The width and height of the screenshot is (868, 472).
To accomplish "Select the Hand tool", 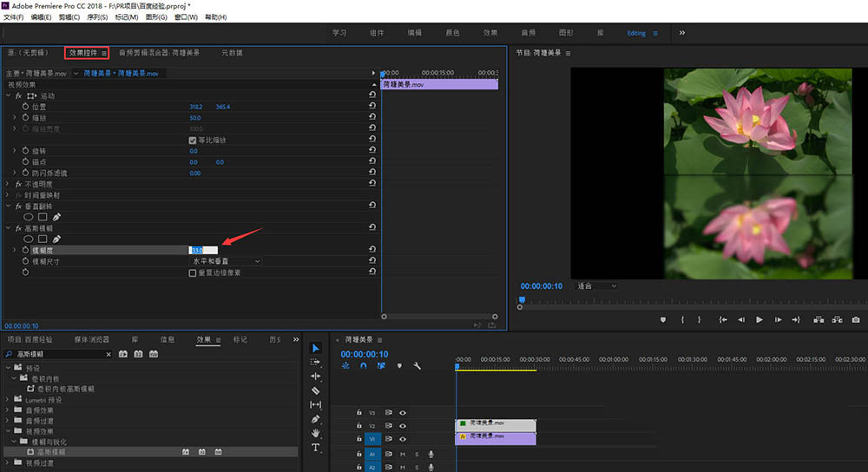I will click(x=316, y=433).
